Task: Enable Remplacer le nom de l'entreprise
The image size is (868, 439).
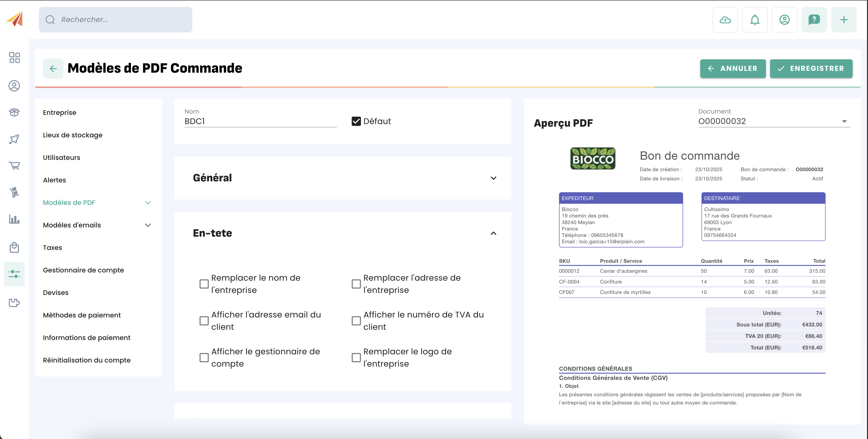Action: [204, 284]
